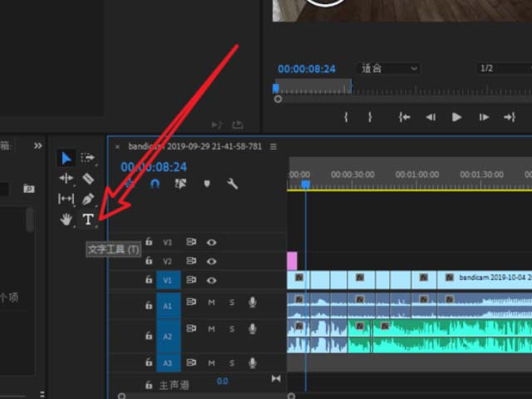This screenshot has width=532, height=399.
Task: Solo audio track A2
Action: click(232, 329)
